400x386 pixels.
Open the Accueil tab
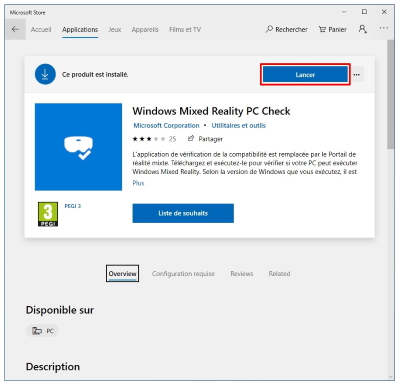point(41,30)
